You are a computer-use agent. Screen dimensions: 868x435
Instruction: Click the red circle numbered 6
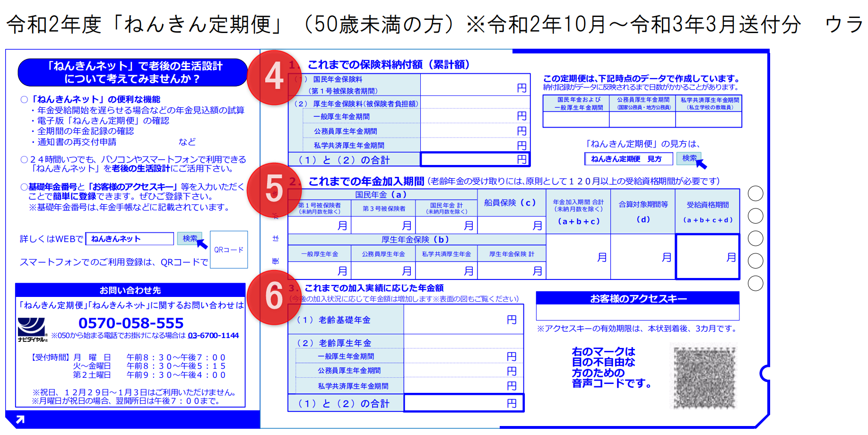click(x=274, y=297)
